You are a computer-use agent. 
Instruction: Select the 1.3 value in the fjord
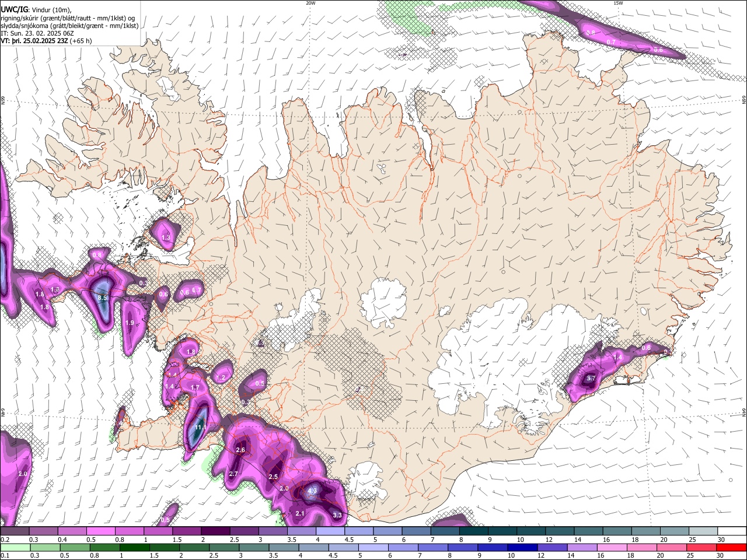pos(166,237)
